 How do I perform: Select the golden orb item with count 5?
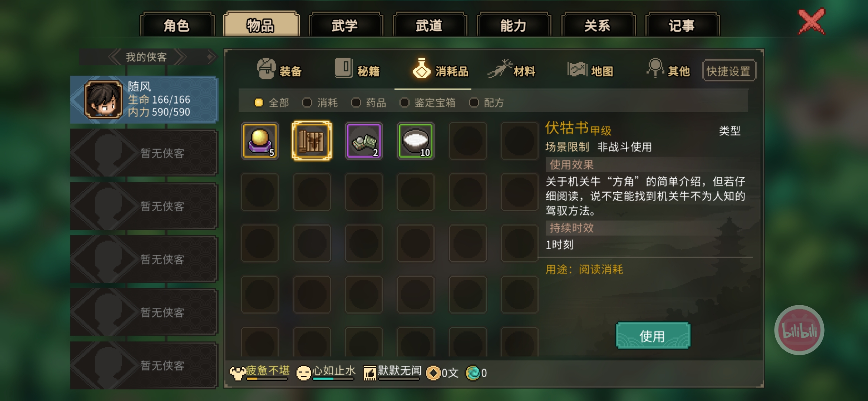(260, 141)
